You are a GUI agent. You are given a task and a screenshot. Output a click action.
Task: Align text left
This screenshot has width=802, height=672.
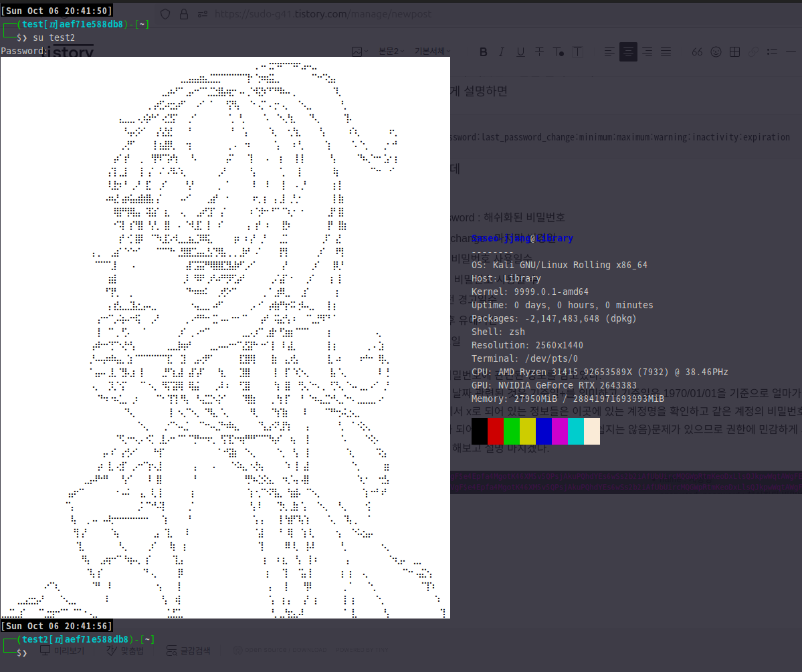tap(609, 51)
